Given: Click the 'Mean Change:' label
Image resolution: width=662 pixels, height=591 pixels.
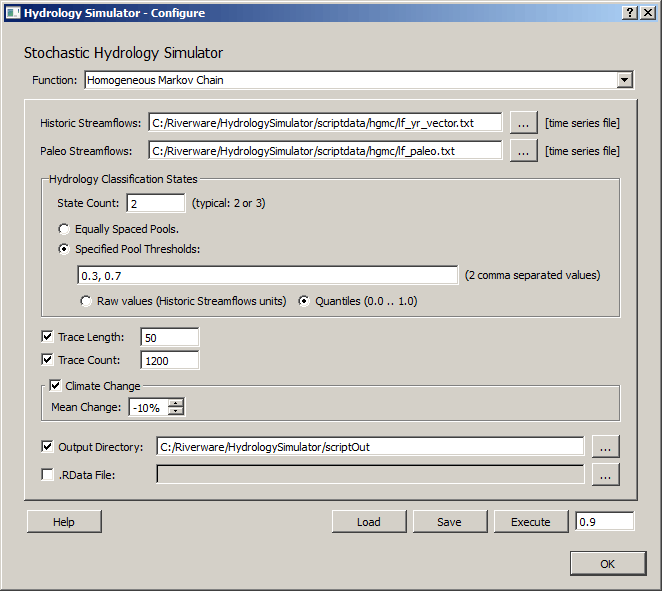Looking at the screenshot, I should click(x=86, y=407).
